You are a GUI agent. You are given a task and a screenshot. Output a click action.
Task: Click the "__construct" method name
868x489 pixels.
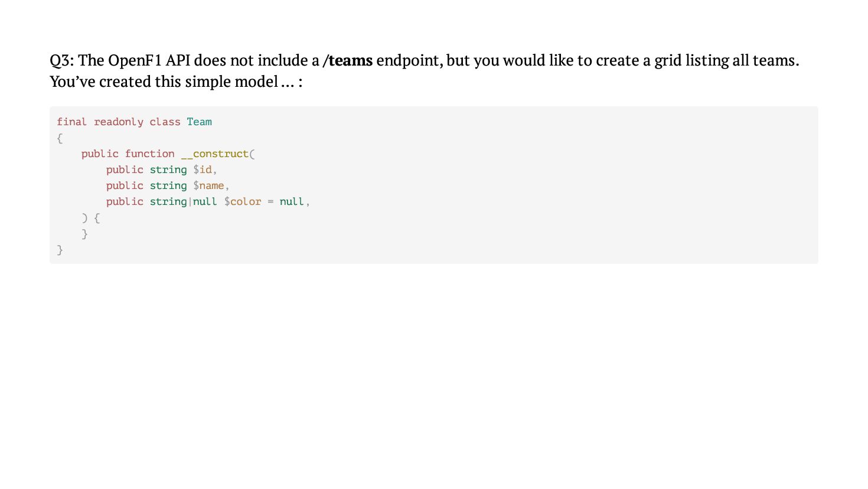(x=215, y=154)
